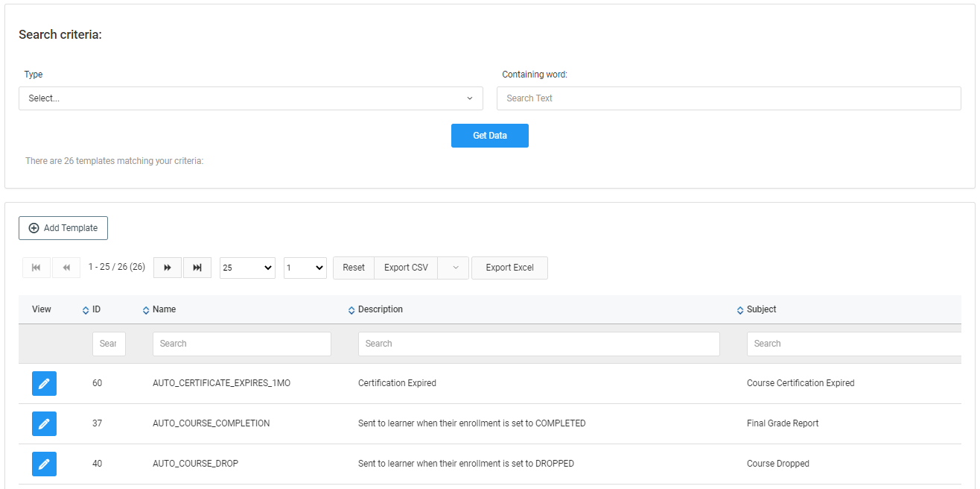Click the Export Excel button
The width and height of the screenshot is (980, 489).
(x=509, y=268)
